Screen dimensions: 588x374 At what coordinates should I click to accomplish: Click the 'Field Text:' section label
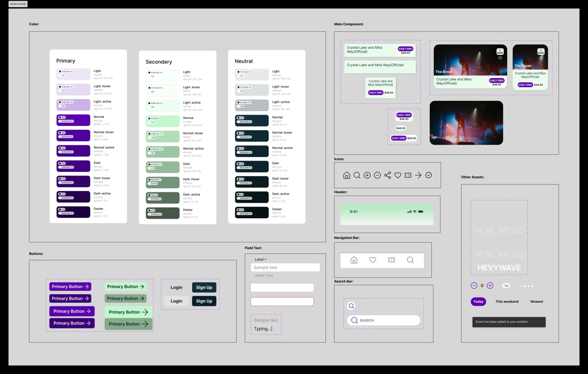pyautogui.click(x=253, y=248)
